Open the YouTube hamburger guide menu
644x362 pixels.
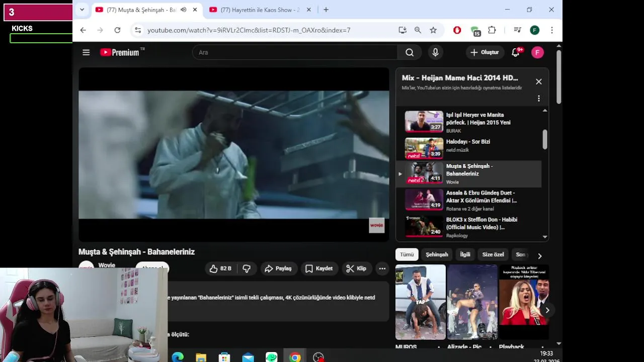pyautogui.click(x=86, y=52)
